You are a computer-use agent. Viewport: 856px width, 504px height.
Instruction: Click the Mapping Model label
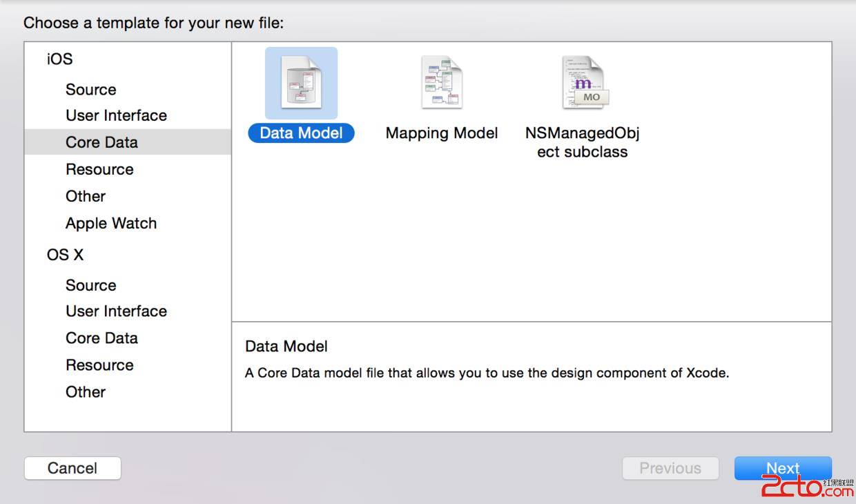(442, 133)
